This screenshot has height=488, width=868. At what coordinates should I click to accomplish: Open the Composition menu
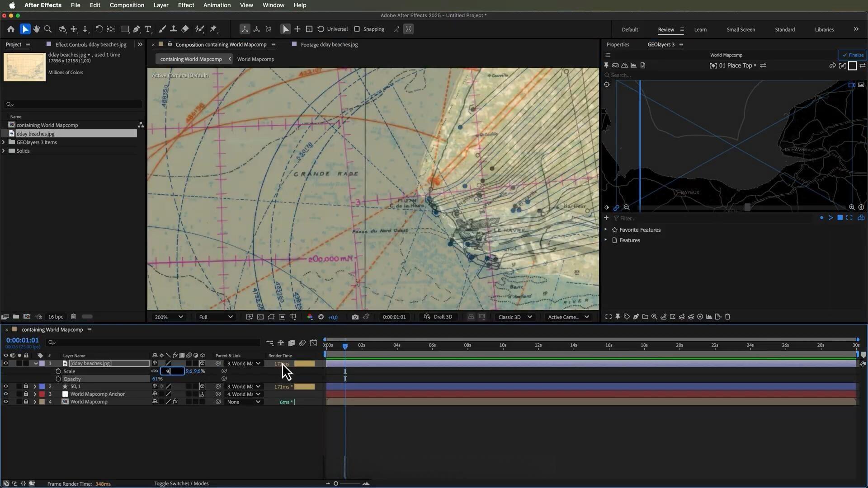(x=127, y=5)
